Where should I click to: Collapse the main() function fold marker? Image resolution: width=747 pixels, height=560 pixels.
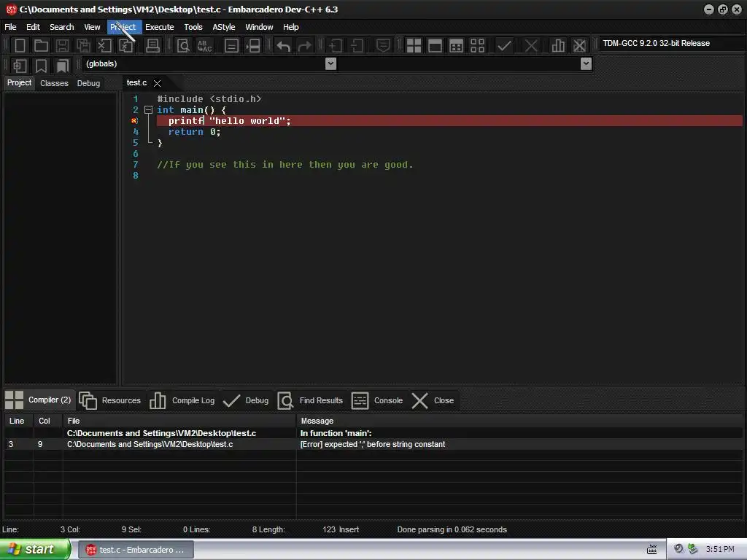pos(148,110)
